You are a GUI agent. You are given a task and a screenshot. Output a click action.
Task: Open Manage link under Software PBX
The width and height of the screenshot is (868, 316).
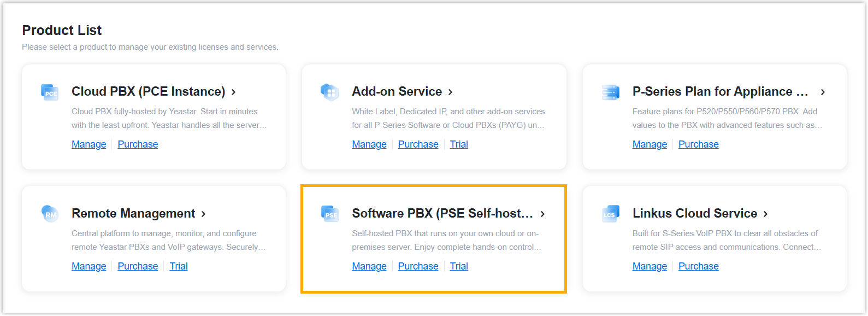(x=369, y=266)
